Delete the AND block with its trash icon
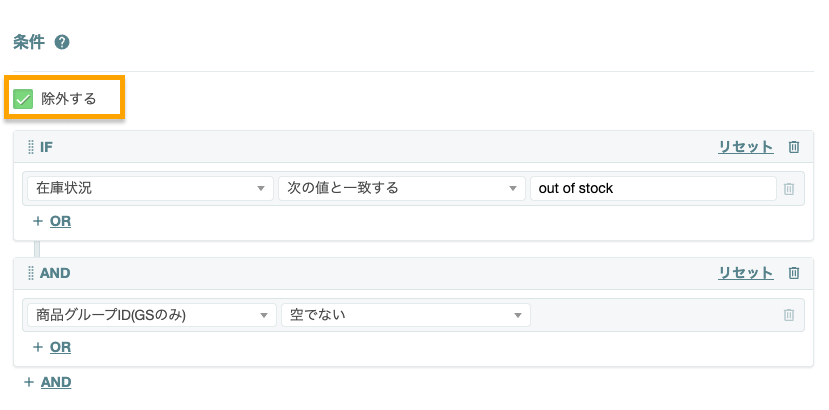Screen dimensions: 829x410 pos(794,273)
